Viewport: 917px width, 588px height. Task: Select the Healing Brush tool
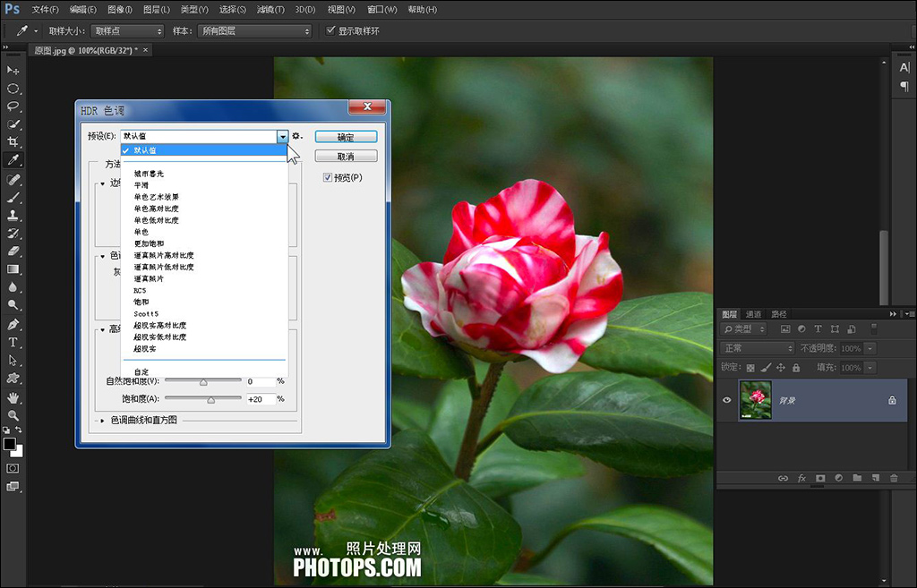13,179
